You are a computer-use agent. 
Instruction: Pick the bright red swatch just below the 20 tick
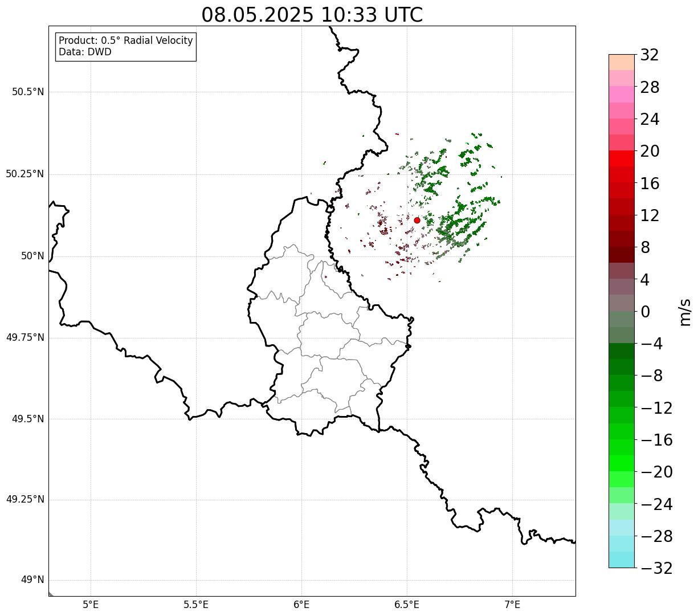[621, 158]
